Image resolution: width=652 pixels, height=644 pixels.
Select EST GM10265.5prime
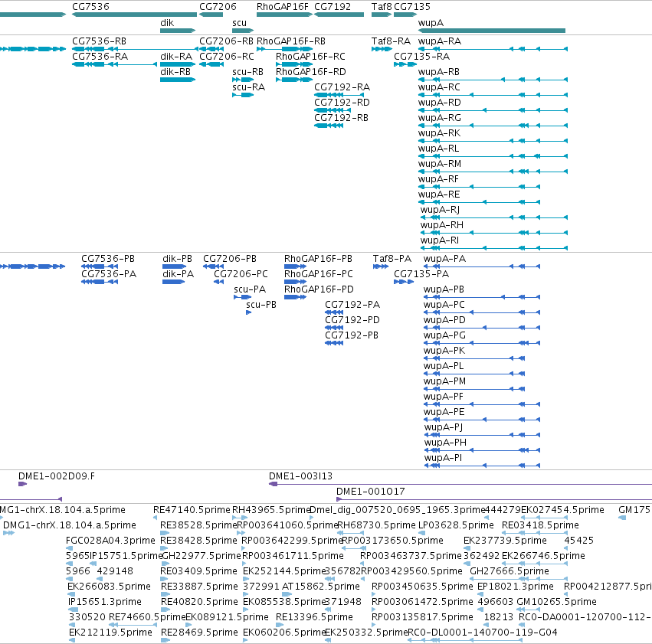pos(556,602)
